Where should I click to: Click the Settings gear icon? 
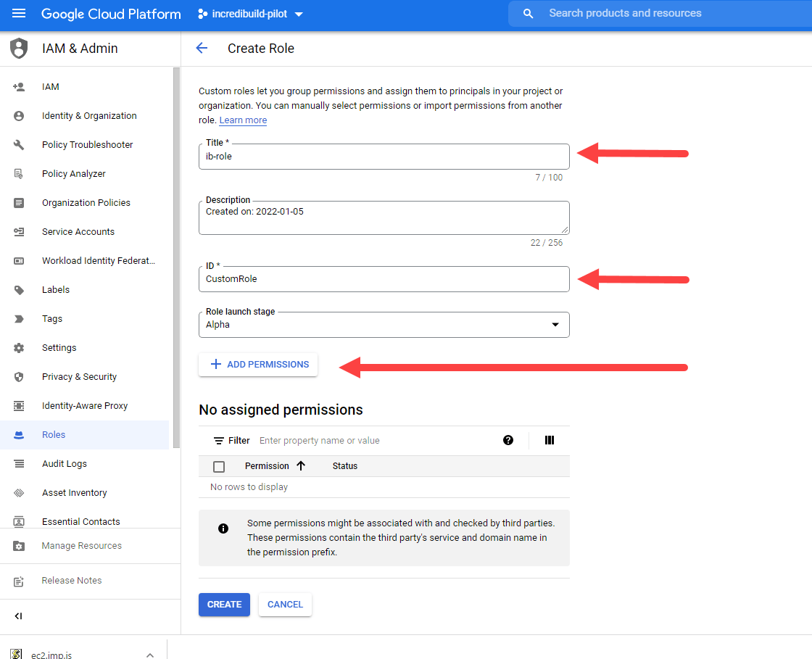click(x=19, y=348)
